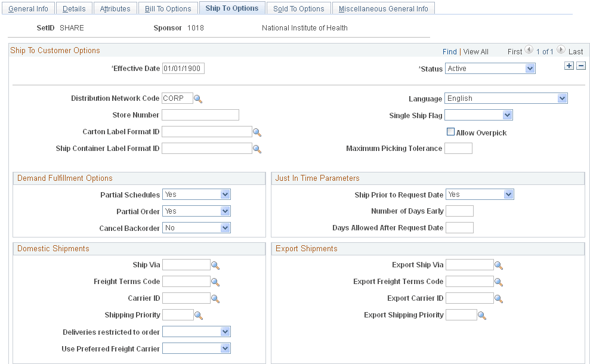Open the Carrier ID lookup prompt

(215, 298)
